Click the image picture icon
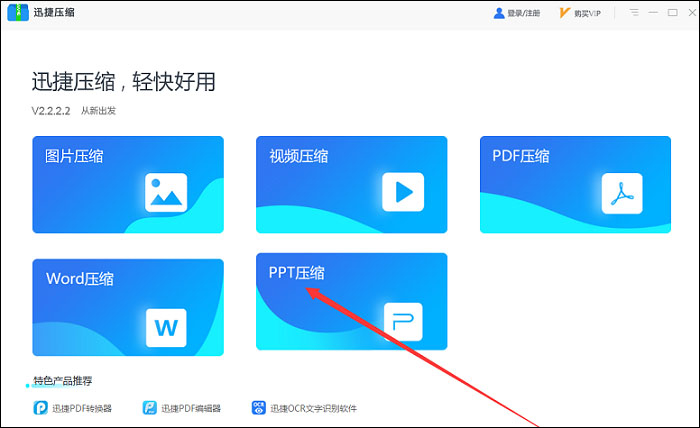Image resolution: width=700 pixels, height=428 pixels. [166, 192]
